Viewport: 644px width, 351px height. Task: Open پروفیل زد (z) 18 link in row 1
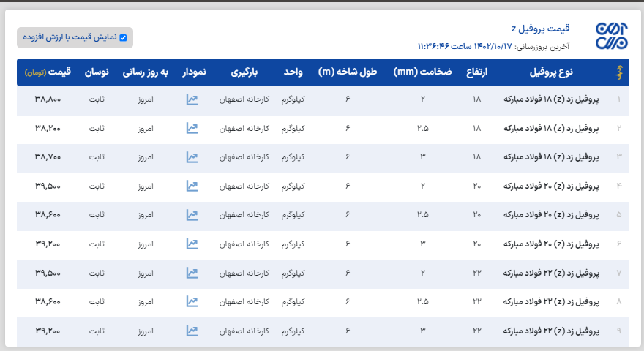551,99
